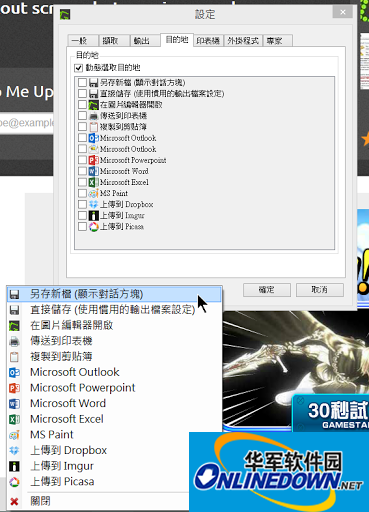Choose 上傳到 Picasa in popup menu

point(98,482)
